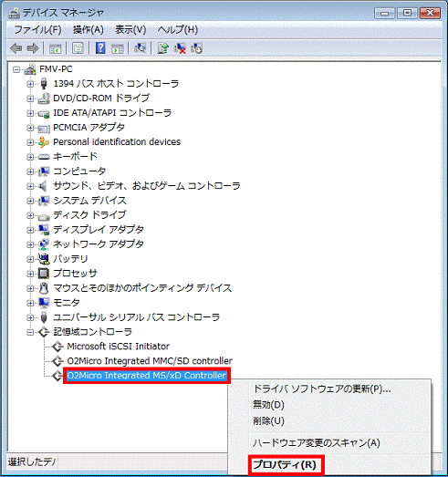Collapse the FMV-PC root node
448x477 pixels.
point(16,69)
